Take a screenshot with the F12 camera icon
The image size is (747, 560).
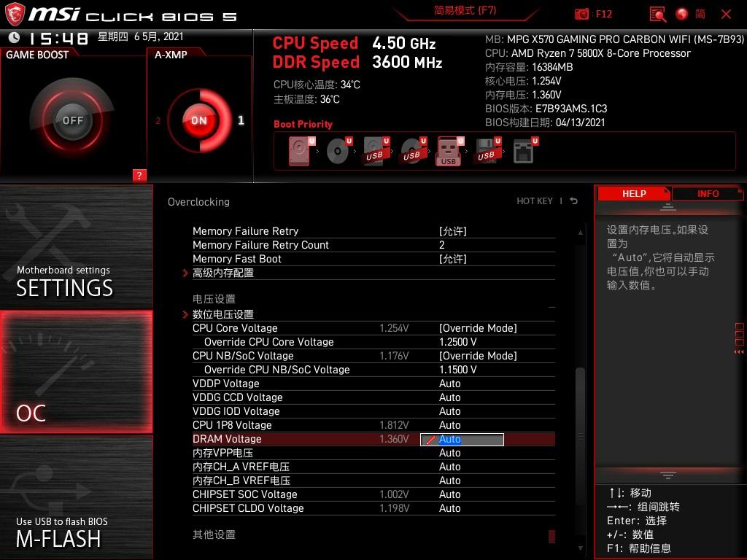point(582,14)
